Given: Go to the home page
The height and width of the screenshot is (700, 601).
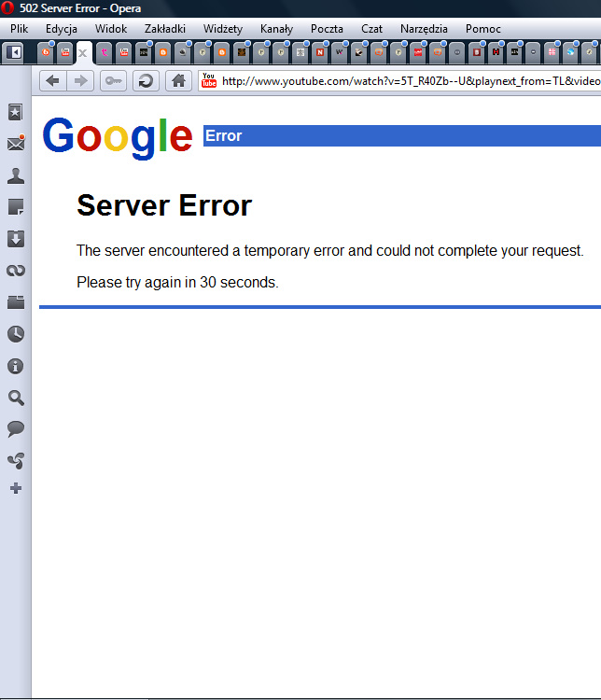Looking at the screenshot, I should click(178, 81).
